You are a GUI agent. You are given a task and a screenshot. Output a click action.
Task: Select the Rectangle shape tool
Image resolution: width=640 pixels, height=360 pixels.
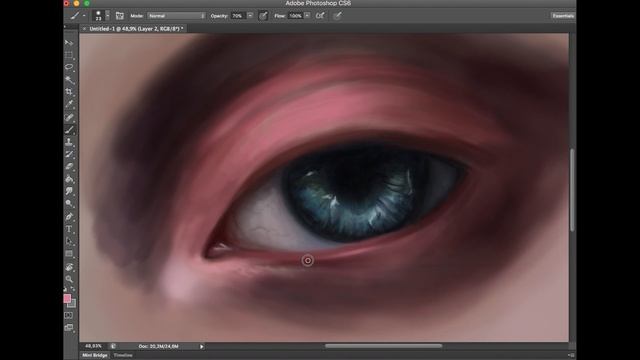[x=69, y=253]
